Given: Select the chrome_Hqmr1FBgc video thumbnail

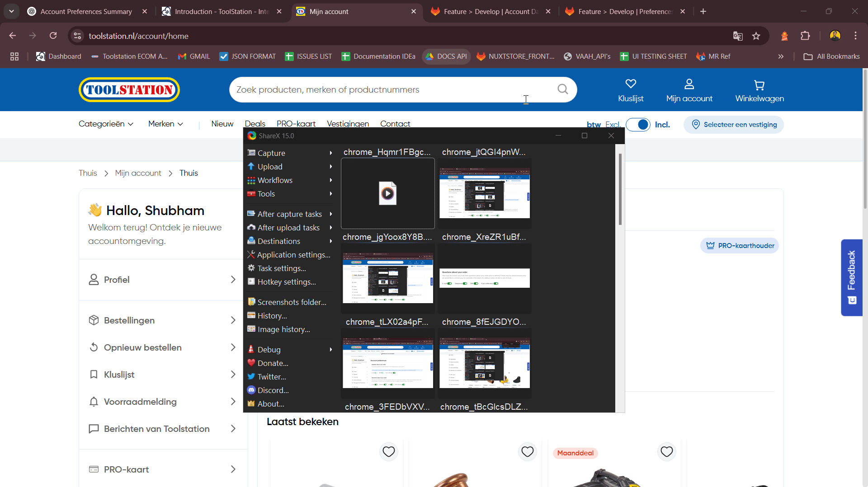Looking at the screenshot, I should point(387,193).
